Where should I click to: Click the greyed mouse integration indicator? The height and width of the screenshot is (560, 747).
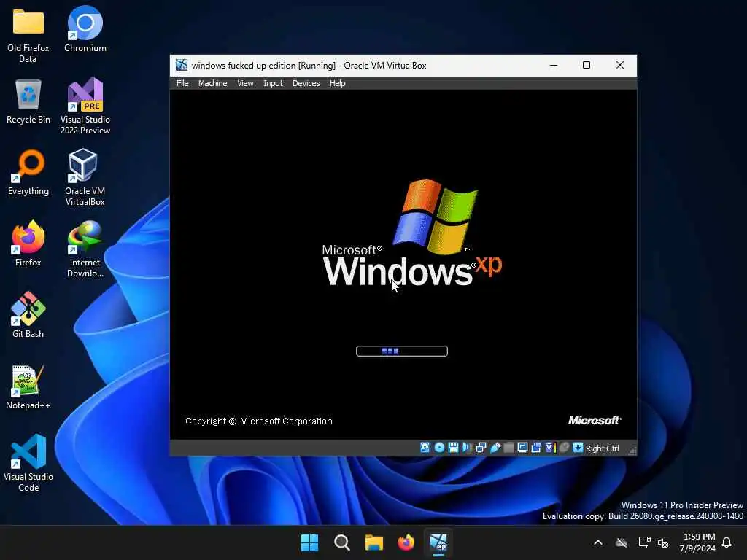pos(564,448)
